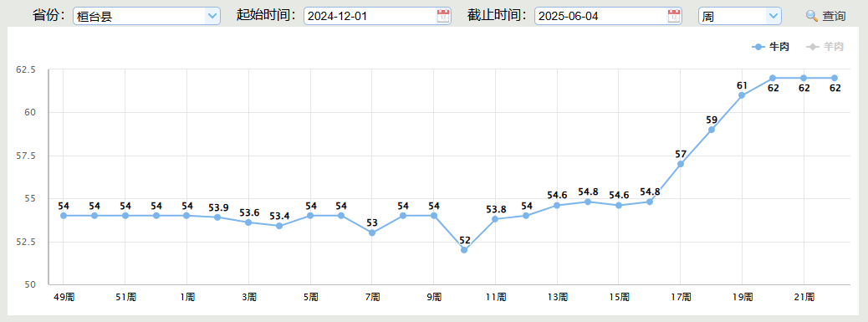Image resolution: width=868 pixels, height=322 pixels.
Task: Click the x-axis label 3周
Action: tap(248, 297)
